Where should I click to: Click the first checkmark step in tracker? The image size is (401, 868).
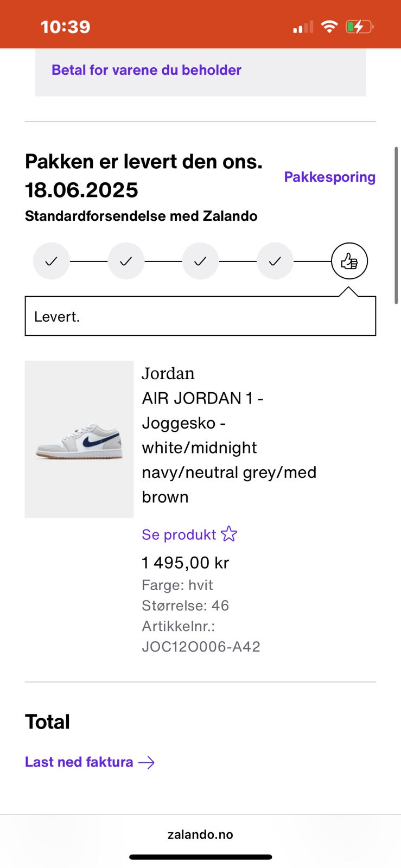pos(52,261)
